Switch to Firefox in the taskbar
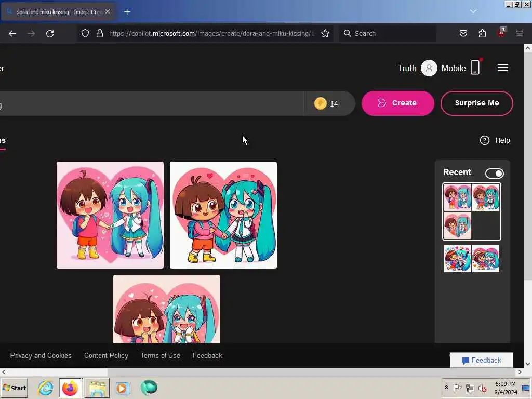This screenshot has height=399, width=532. [70, 388]
